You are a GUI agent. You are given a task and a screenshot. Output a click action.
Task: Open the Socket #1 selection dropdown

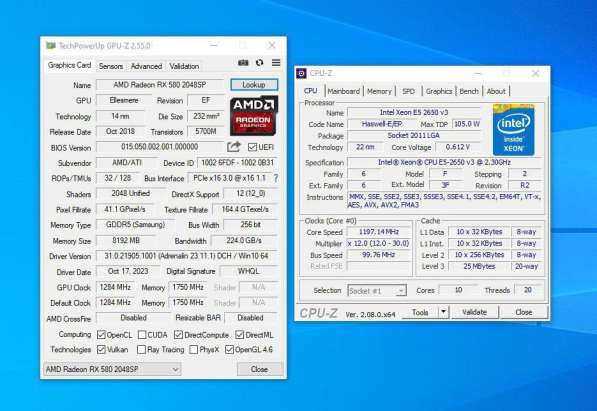[x=377, y=291]
